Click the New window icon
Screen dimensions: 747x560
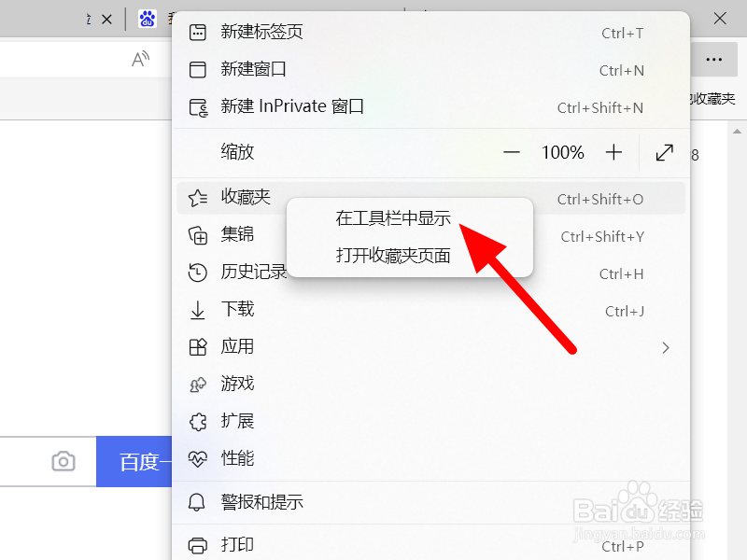(x=198, y=69)
